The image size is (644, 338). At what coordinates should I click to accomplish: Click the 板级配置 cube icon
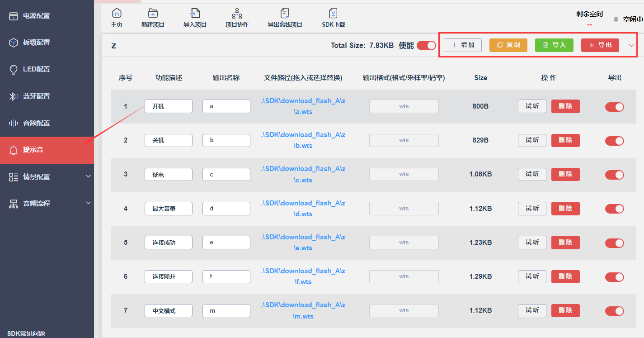click(14, 43)
